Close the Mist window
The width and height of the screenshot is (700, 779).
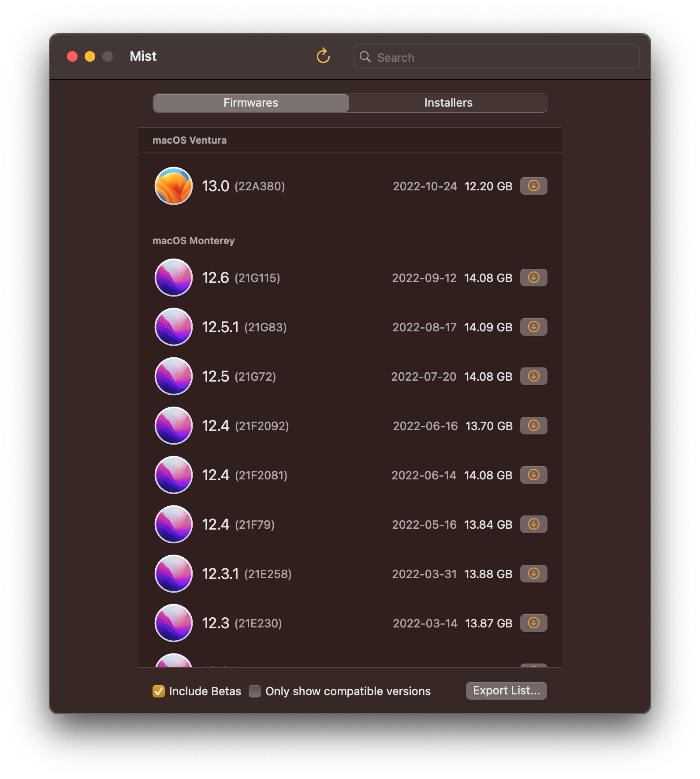point(72,56)
